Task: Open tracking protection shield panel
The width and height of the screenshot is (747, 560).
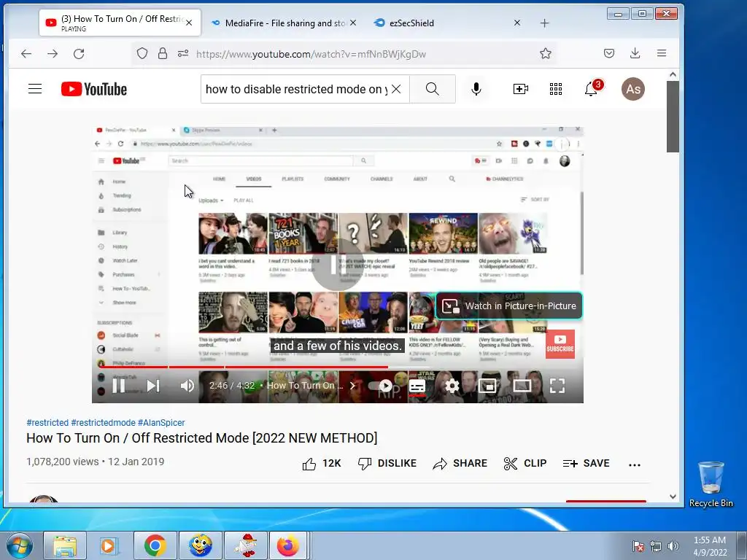Action: coord(142,53)
